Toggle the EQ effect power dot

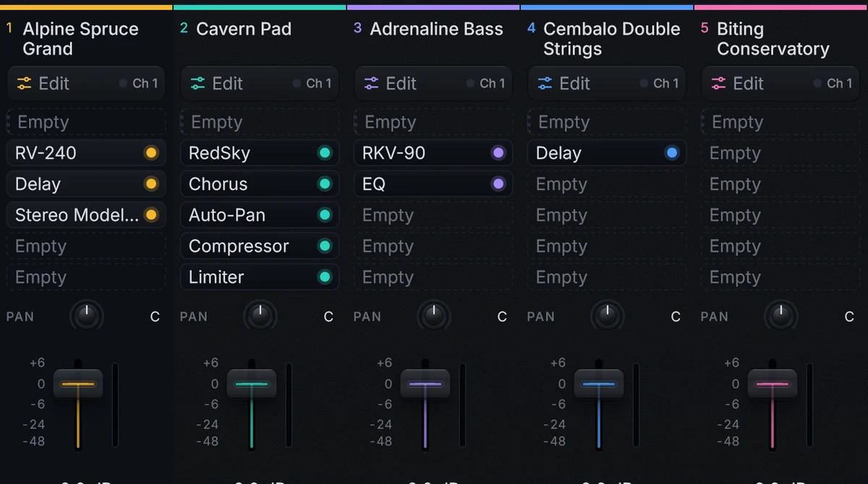[498, 184]
